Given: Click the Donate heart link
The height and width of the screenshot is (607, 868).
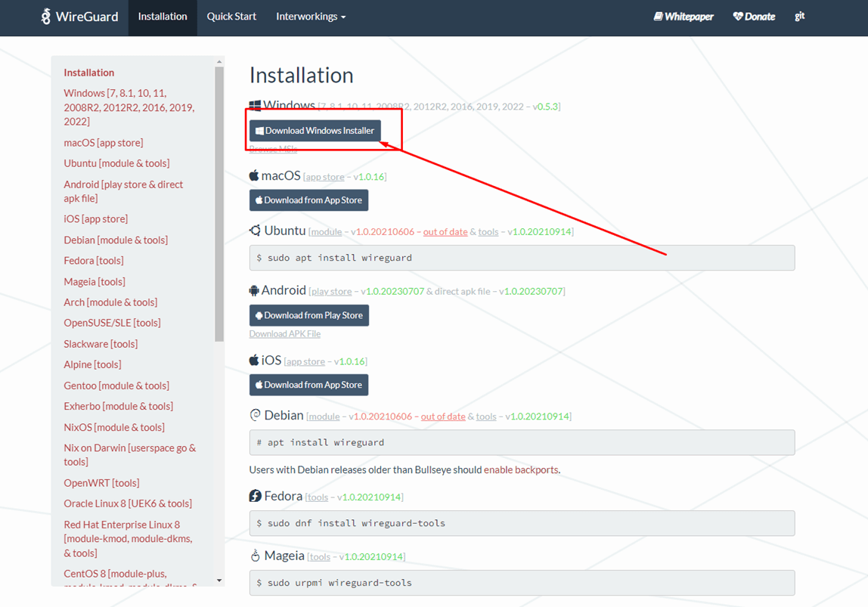Looking at the screenshot, I should coord(754,17).
